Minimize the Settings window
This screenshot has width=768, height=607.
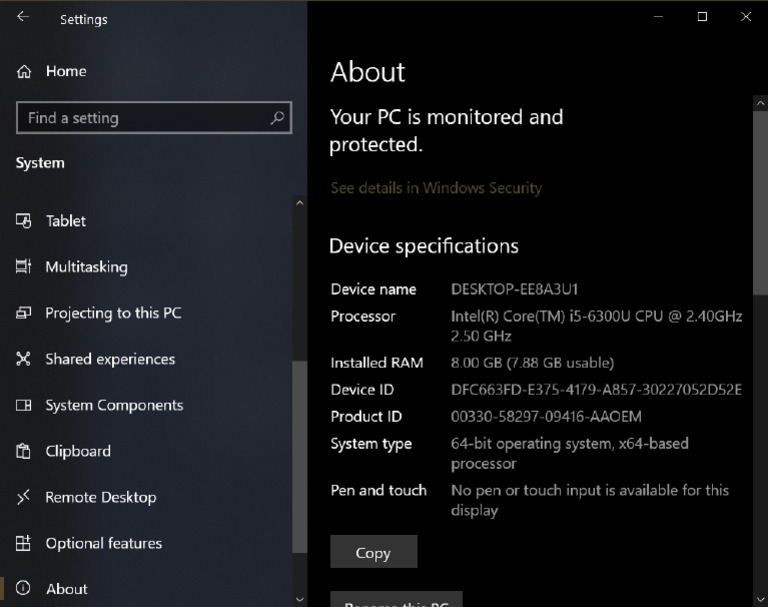(x=658, y=17)
